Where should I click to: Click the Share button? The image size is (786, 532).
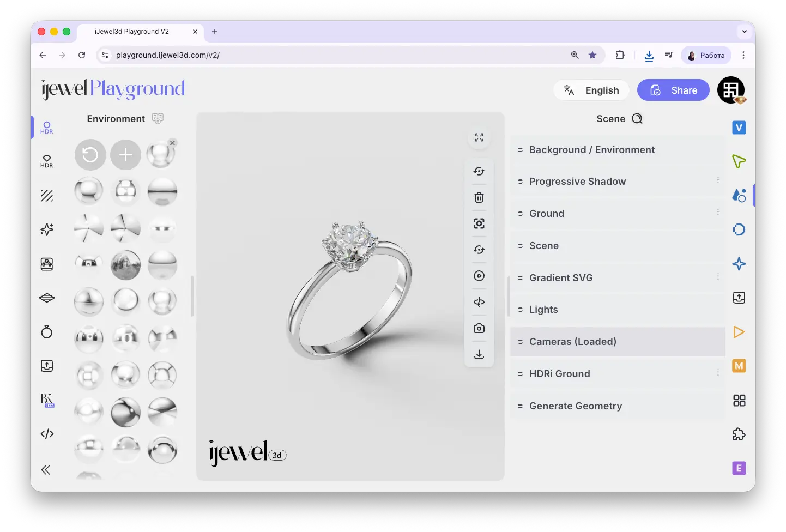pyautogui.click(x=673, y=90)
